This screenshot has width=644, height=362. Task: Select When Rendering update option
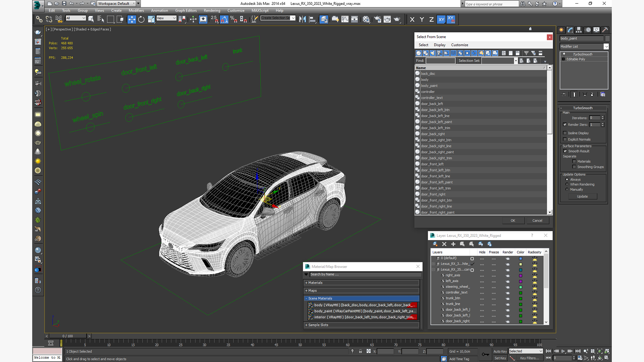pyautogui.click(x=567, y=184)
